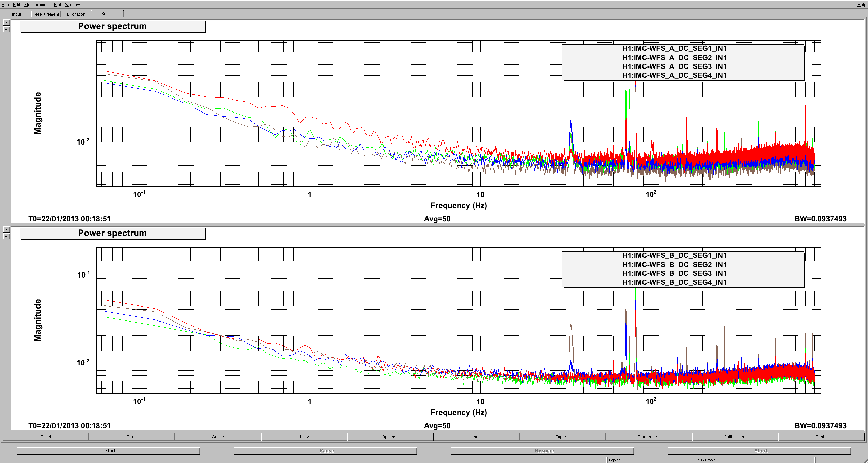
Task: Open the Window menu
Action: click(x=73, y=4)
